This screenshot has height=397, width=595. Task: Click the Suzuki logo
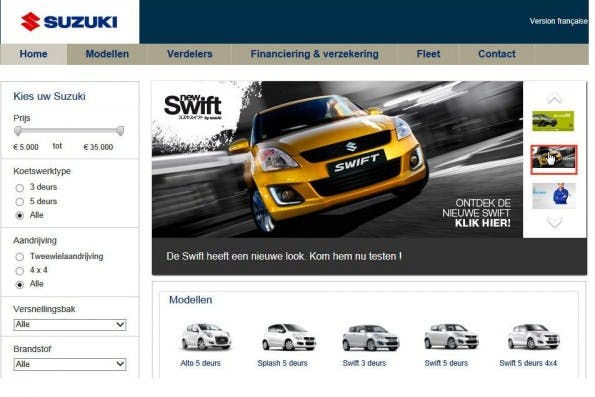(x=69, y=22)
